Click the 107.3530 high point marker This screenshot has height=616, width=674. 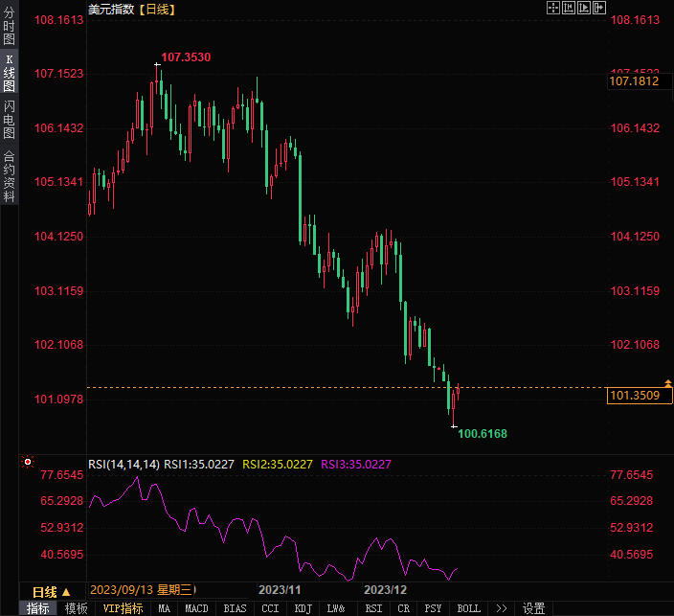click(158, 64)
